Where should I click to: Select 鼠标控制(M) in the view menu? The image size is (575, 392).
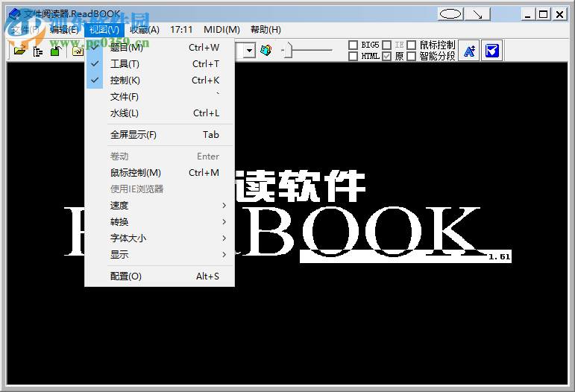[x=160, y=173]
